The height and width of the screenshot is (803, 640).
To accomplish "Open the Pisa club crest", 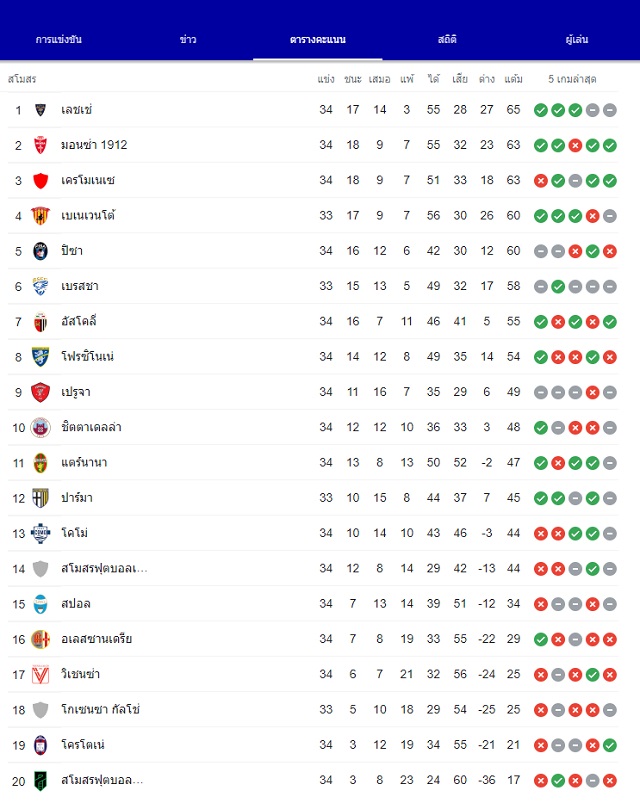I will [x=40, y=251].
